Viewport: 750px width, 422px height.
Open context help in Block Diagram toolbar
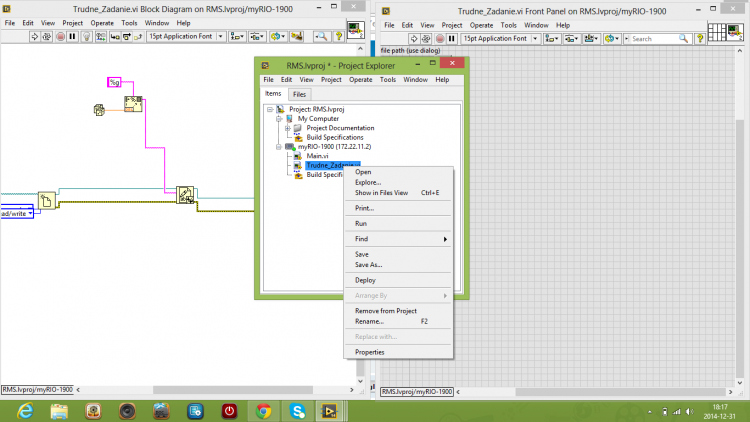(339, 36)
